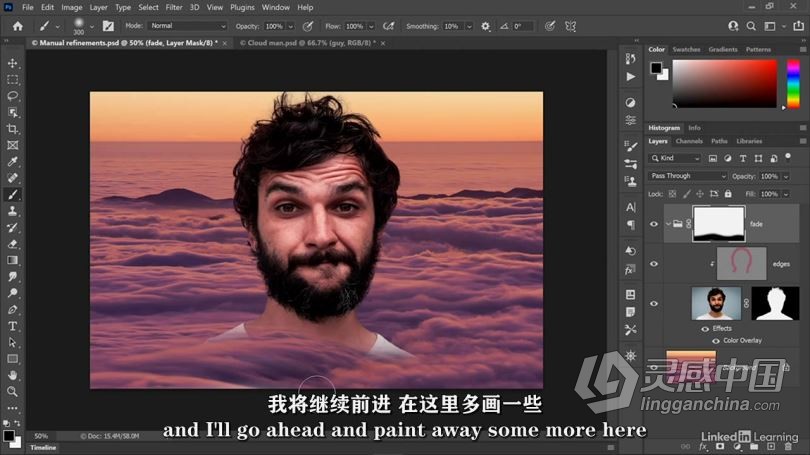Viewport: 810px width, 455px height.
Task: Open the Pass Through blend mode dropdown
Action: pos(688,176)
